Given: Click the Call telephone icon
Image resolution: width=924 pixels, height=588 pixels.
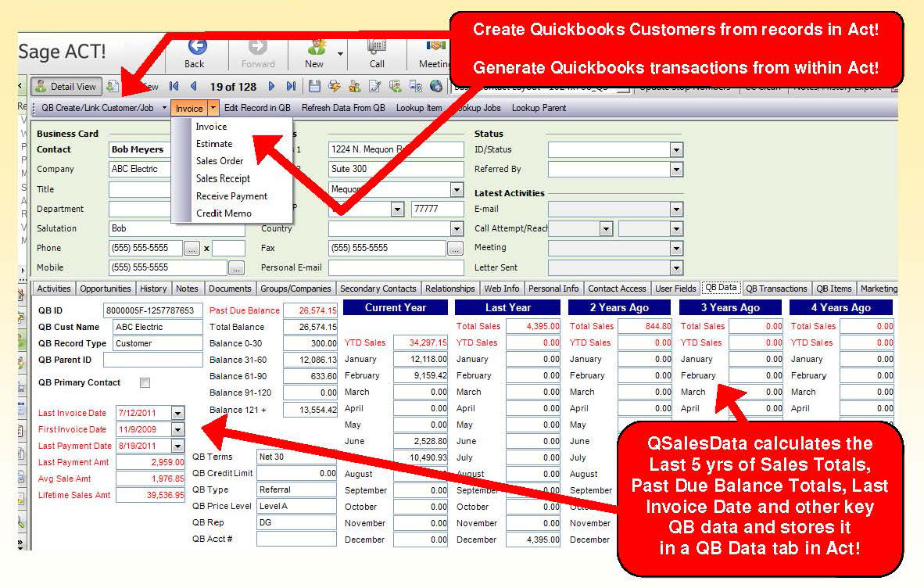Looking at the screenshot, I should [377, 47].
